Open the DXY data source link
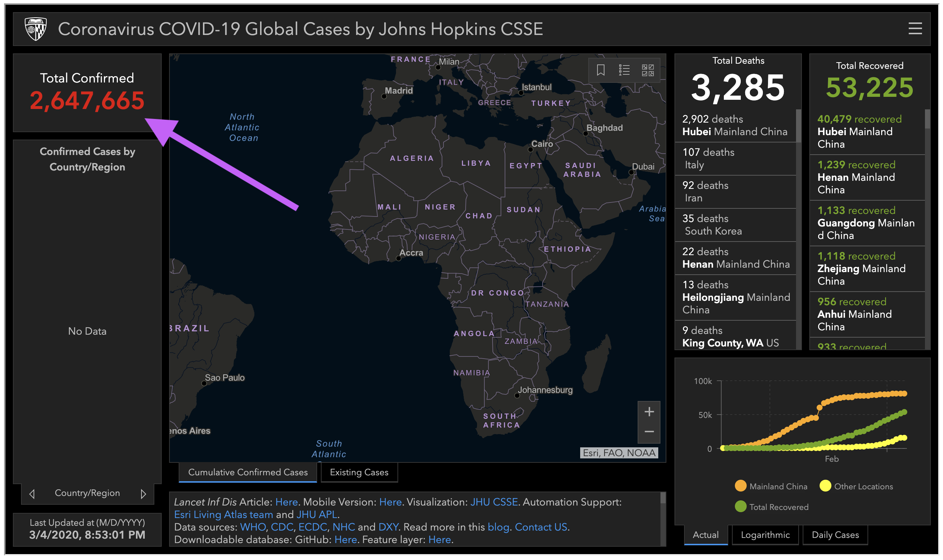Viewport: 943px width, 560px height. [x=389, y=527]
